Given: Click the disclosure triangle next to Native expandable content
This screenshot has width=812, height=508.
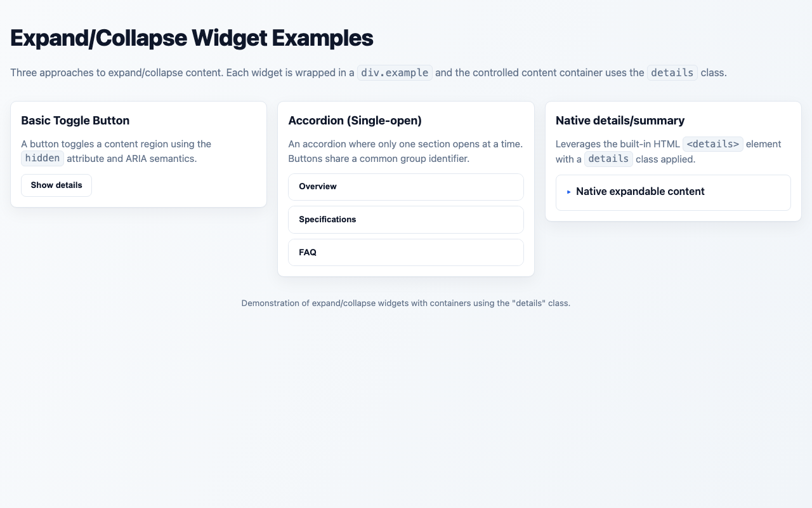Looking at the screenshot, I should click(x=569, y=192).
